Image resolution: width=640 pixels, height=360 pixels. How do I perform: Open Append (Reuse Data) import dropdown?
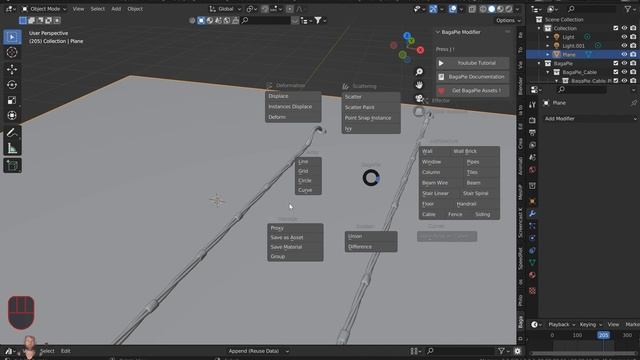(x=258, y=351)
